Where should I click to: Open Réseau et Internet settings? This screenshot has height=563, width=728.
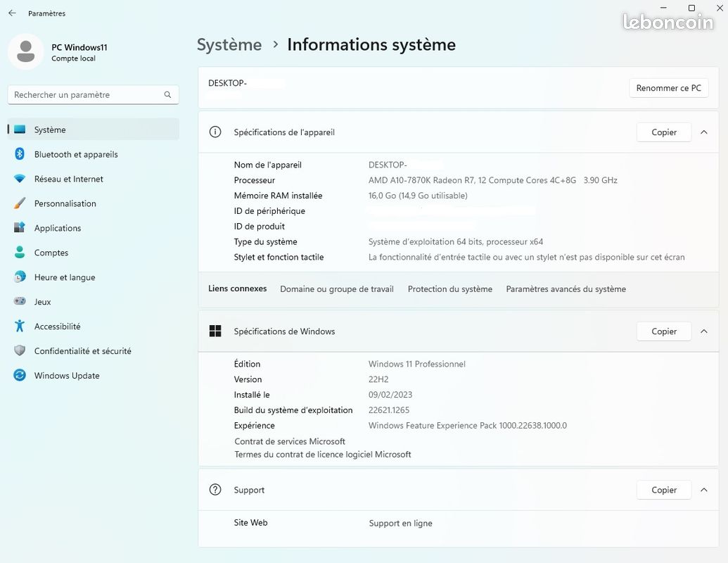coord(94,179)
